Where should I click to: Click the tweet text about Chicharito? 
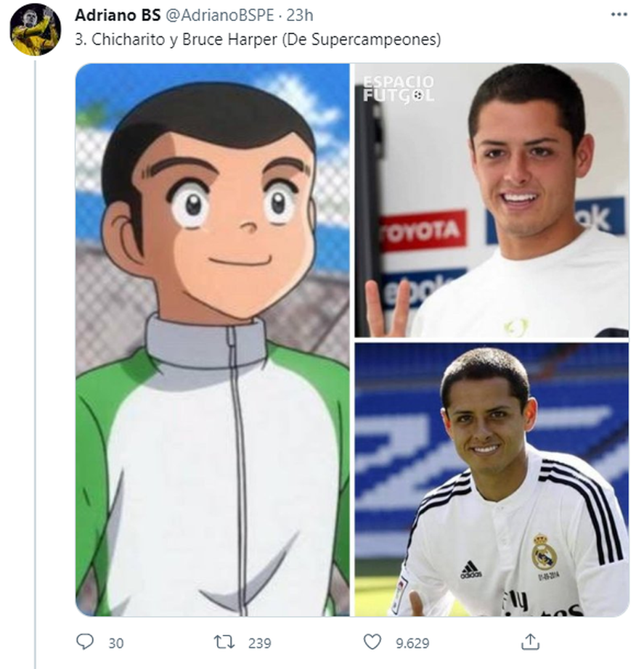(258, 40)
